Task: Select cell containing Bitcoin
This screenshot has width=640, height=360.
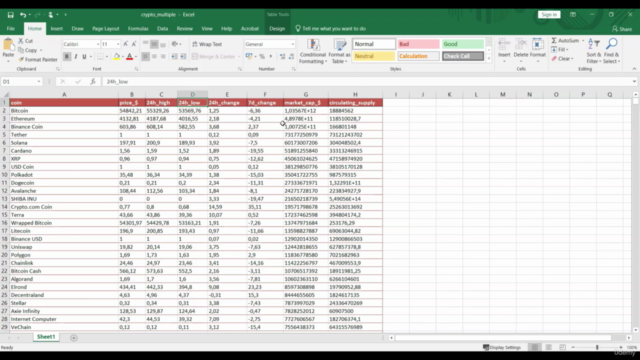Action: [x=64, y=111]
